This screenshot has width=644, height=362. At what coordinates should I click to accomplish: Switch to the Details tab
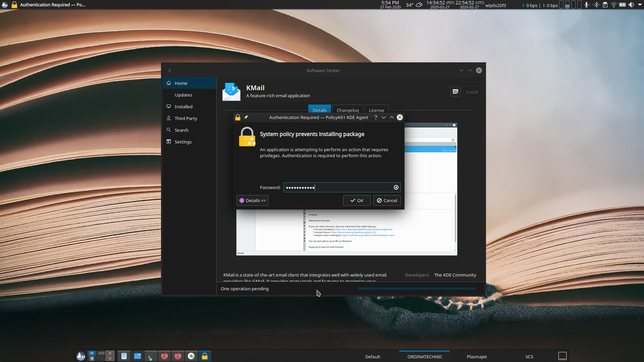coord(319,110)
